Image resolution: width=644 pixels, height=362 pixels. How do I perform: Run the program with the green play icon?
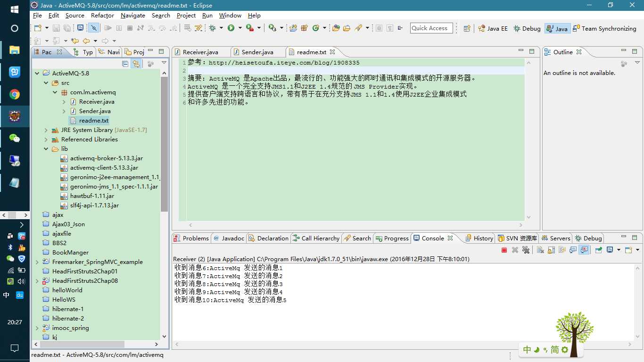231,28
